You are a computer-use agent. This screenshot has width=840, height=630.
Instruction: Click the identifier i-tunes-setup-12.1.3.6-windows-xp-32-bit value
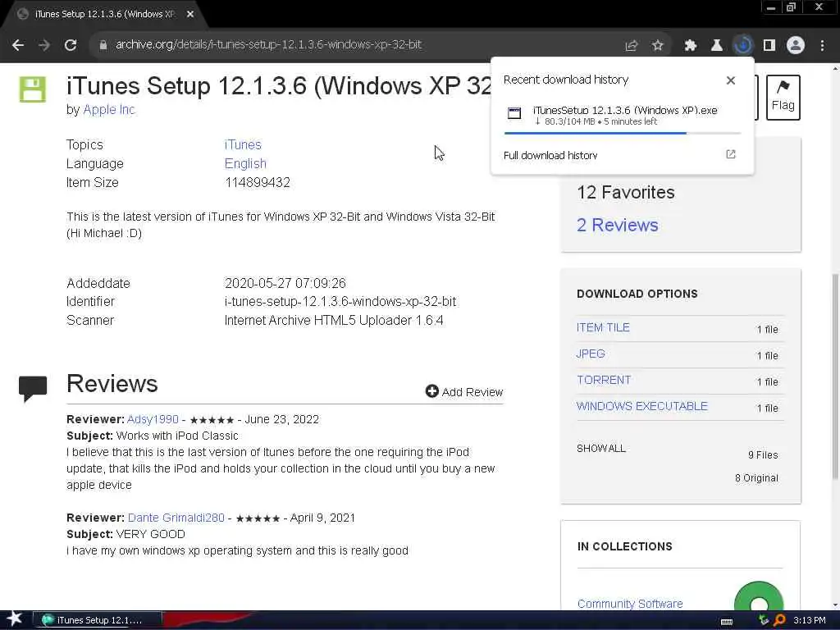coord(340,302)
